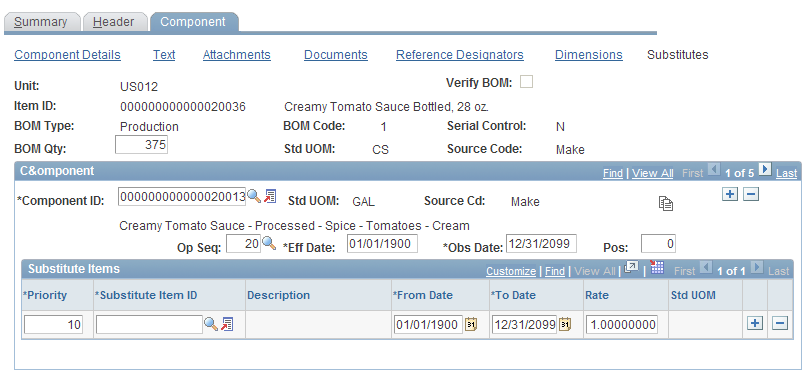
Task: Open Reference Designators link
Action: 460,55
